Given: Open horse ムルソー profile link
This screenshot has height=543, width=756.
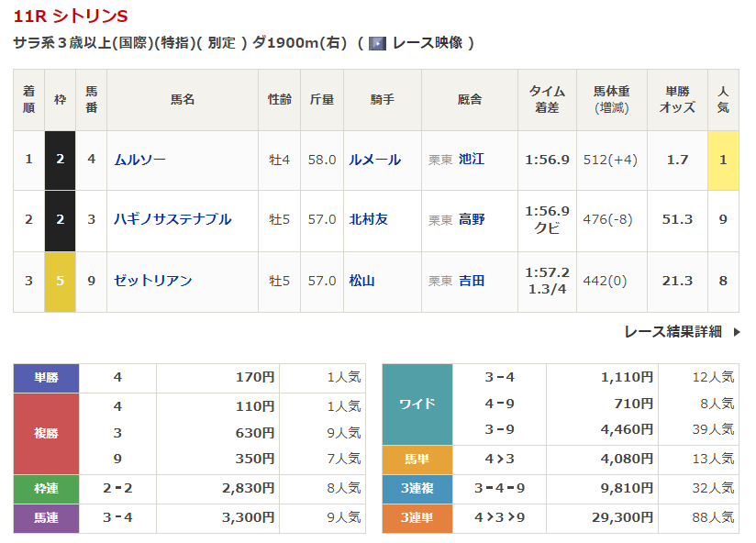Looking at the screenshot, I should tap(139, 160).
